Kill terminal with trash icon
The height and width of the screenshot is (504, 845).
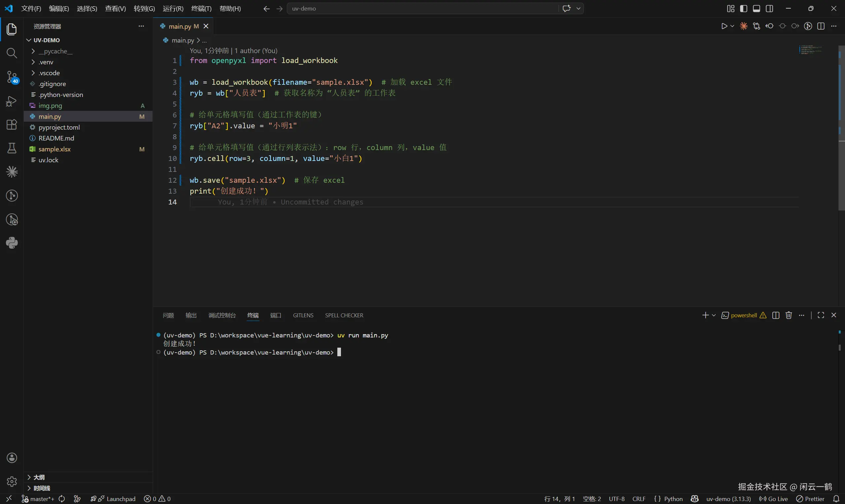(x=789, y=315)
